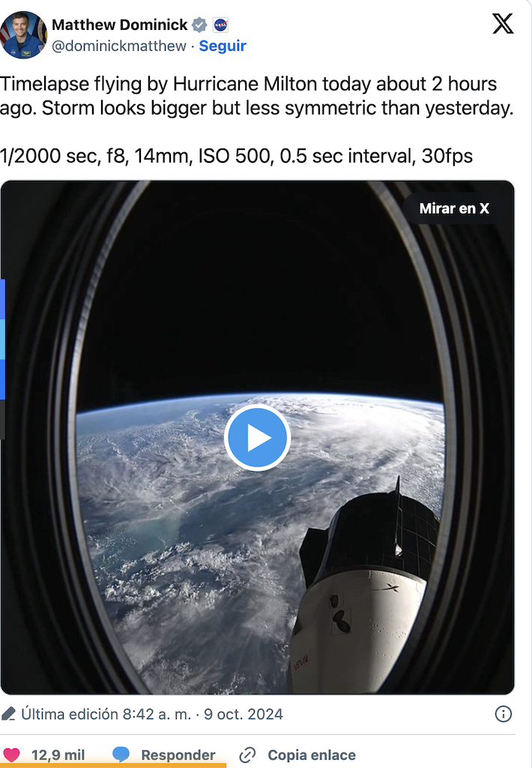Click the Copia enlace button
The image size is (532, 768).
(312, 754)
